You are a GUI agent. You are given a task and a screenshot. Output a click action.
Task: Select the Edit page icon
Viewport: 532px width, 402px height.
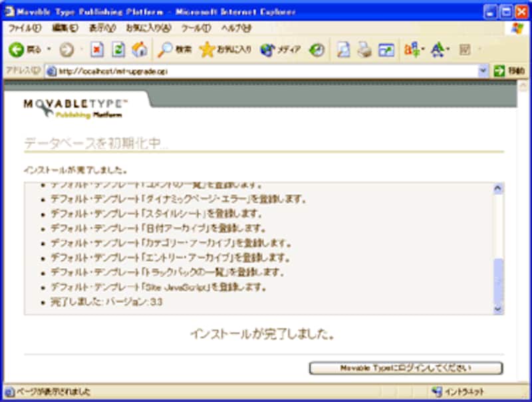pyautogui.click(x=387, y=49)
